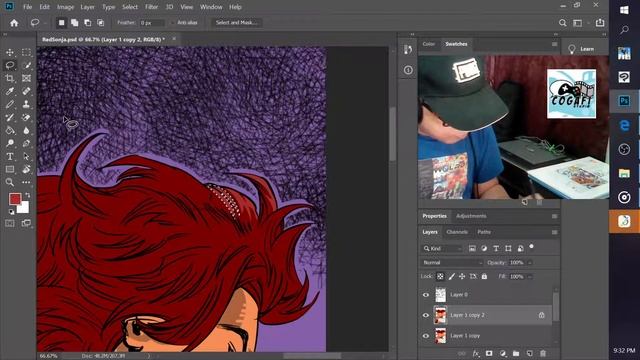This screenshot has width=640, height=360.
Task: Open the Window menu
Action: click(x=211, y=7)
